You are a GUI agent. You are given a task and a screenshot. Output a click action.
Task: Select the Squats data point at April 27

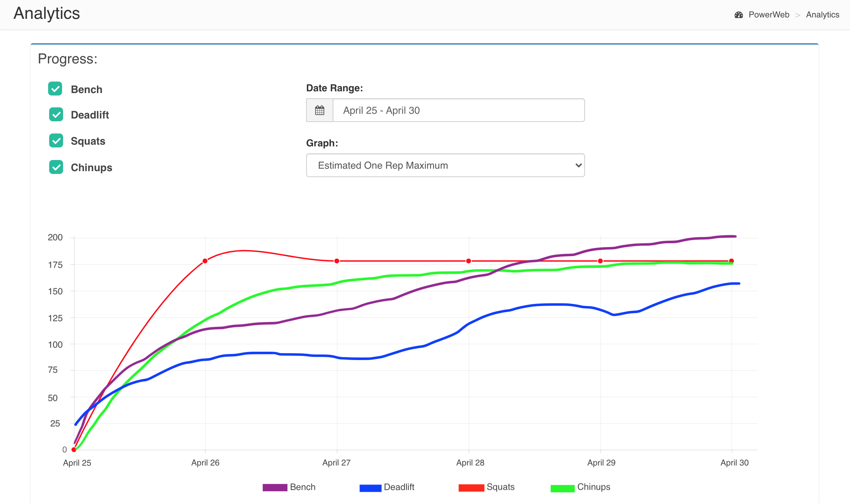pyautogui.click(x=337, y=261)
